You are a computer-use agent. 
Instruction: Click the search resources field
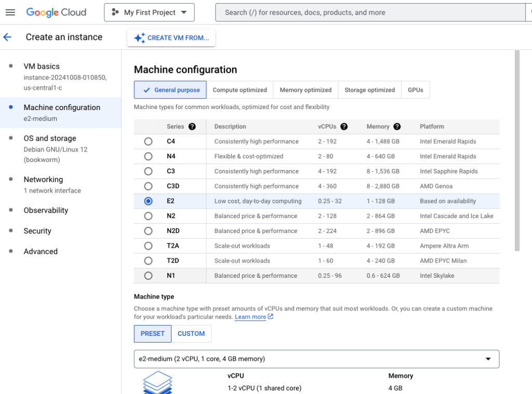click(x=370, y=12)
